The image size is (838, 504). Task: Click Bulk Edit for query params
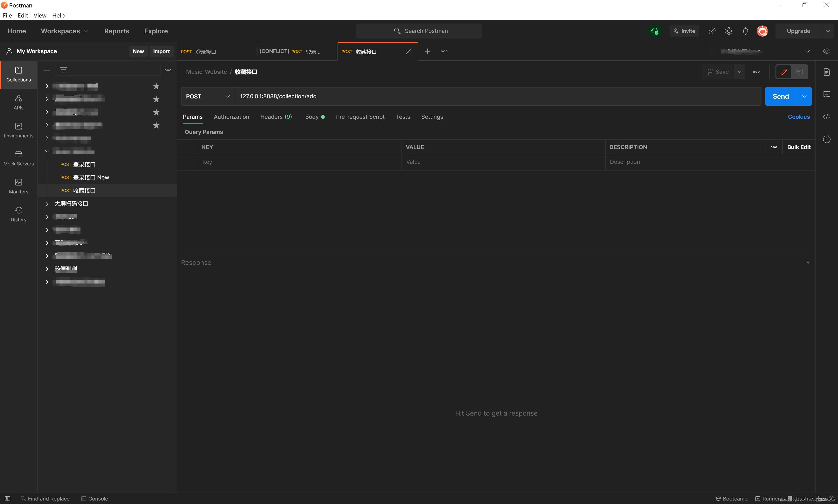799,147
